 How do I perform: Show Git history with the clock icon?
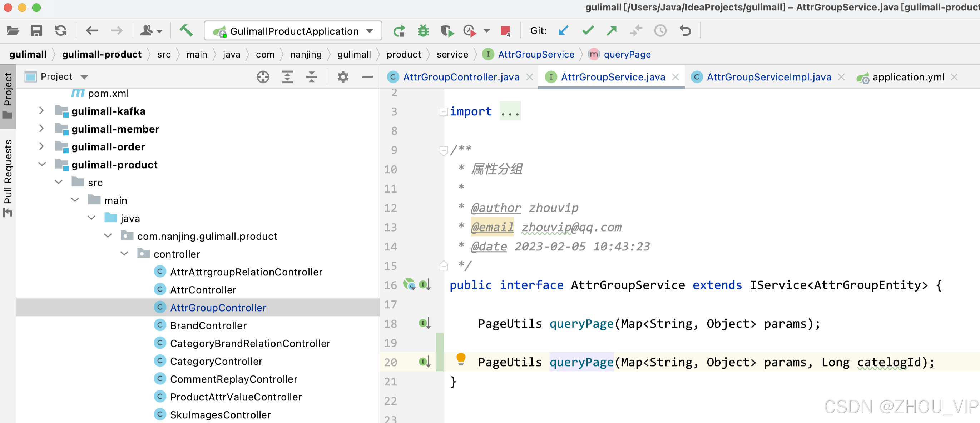click(660, 30)
